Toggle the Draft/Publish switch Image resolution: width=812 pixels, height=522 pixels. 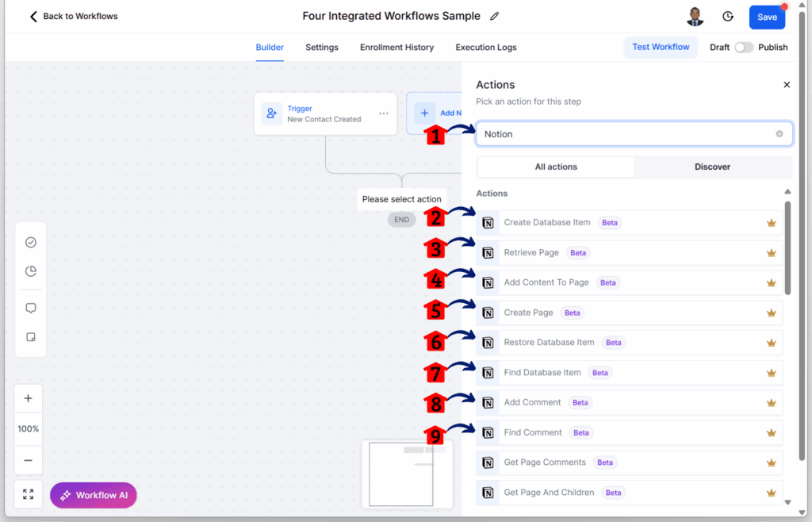click(744, 47)
